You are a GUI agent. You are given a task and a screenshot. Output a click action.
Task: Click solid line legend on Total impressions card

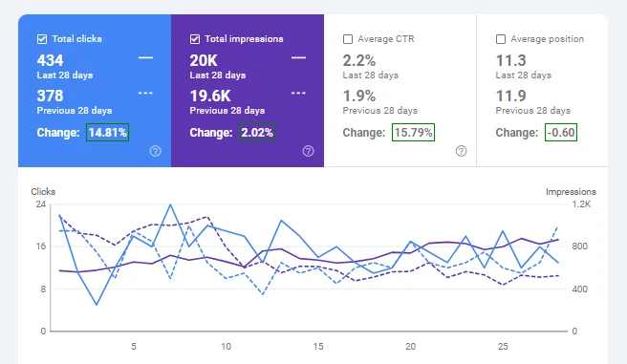pos(298,58)
